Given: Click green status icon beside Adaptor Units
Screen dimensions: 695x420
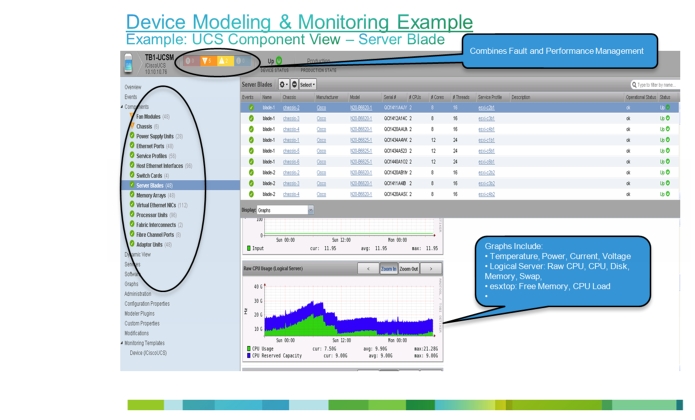Looking at the screenshot, I should point(132,244).
